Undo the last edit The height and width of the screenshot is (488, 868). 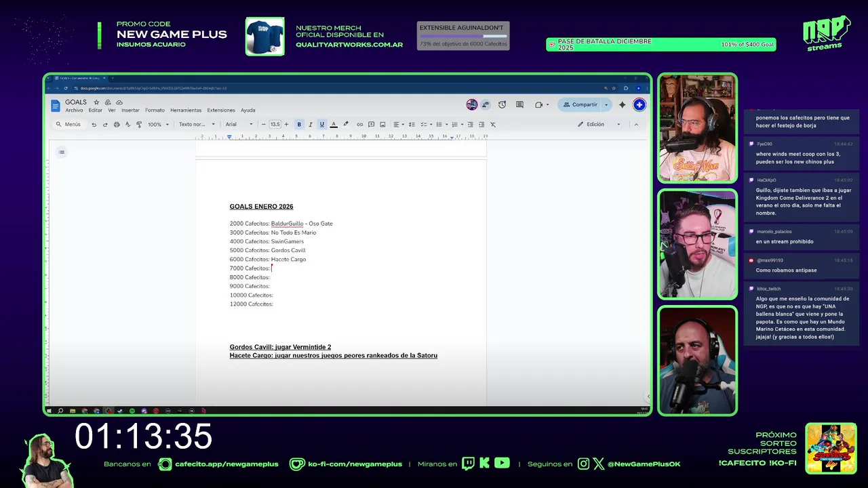point(94,125)
